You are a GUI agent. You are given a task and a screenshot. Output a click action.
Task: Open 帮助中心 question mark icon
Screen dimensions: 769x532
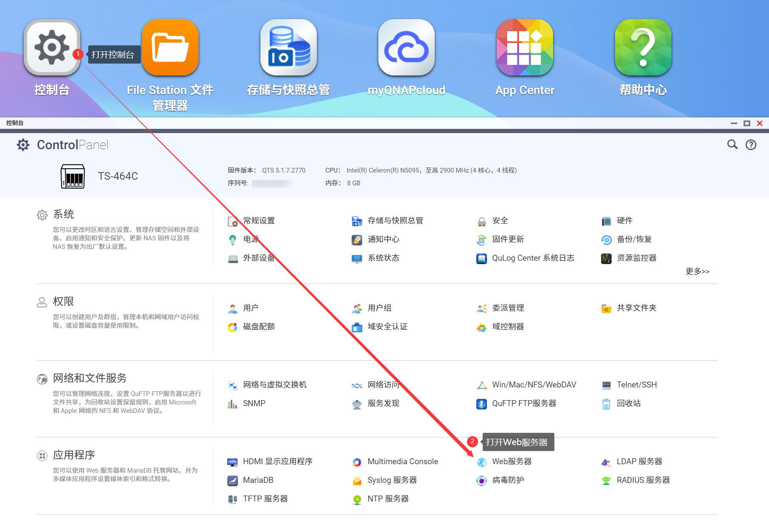tap(643, 47)
